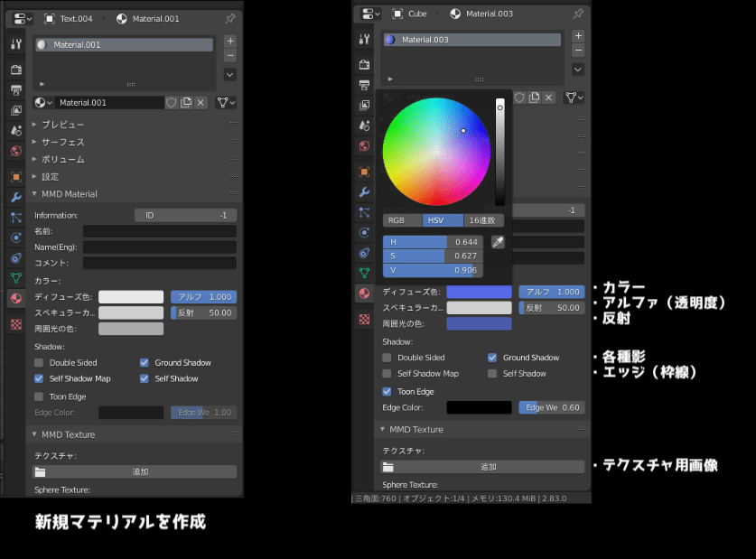Image resolution: width=756 pixels, height=559 pixels.
Task: Add material slot in right panel
Action: 578,35
